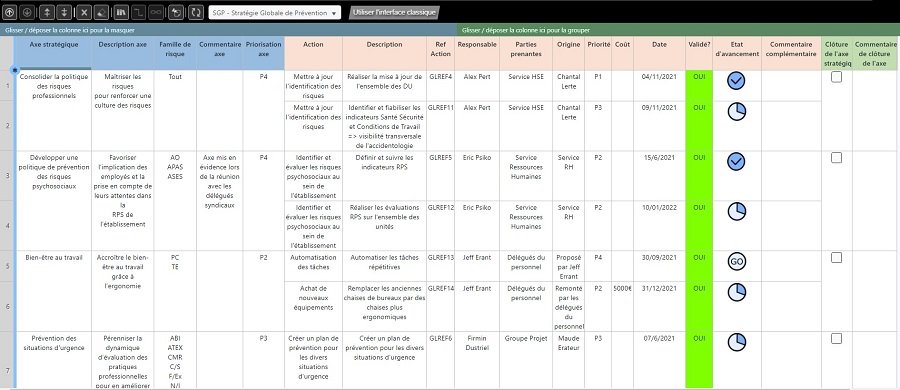Image resolution: width=900 pixels, height=390 pixels.
Task: Click the GO status icon for GLREF13
Action: point(736,261)
